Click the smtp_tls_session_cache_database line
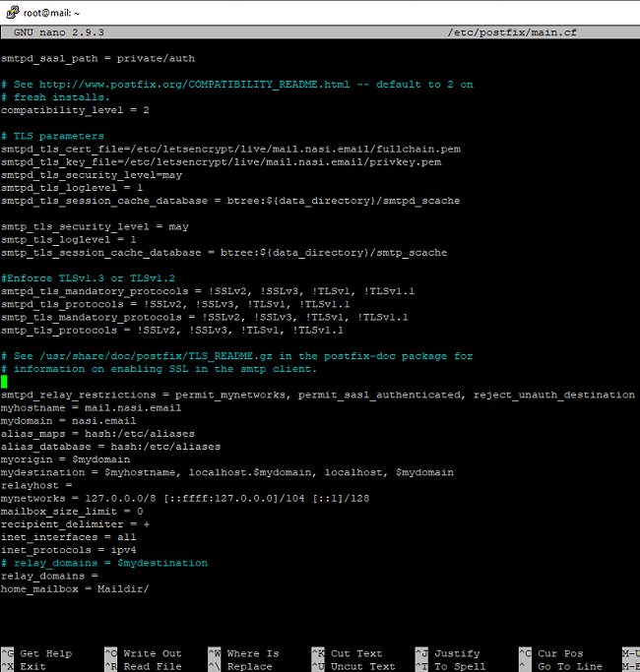 (224, 253)
